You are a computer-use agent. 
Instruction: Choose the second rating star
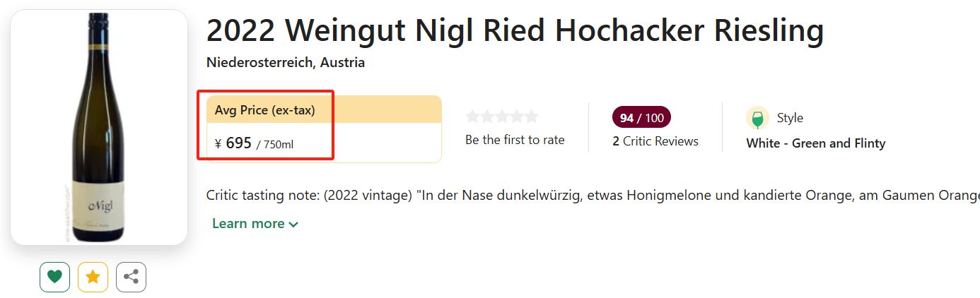pyautogui.click(x=487, y=117)
